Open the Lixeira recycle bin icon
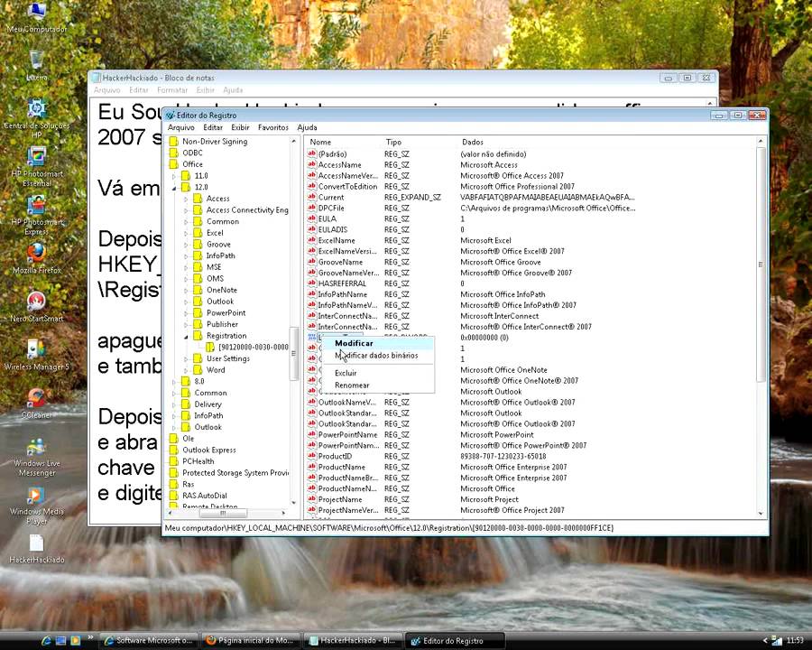 [x=36, y=66]
